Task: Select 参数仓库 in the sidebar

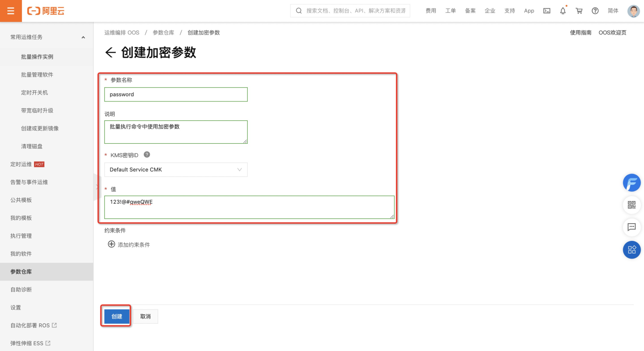Action: pos(47,272)
